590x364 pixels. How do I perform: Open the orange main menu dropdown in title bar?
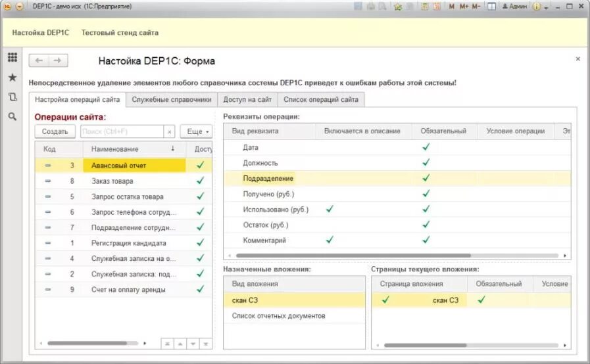20,7
